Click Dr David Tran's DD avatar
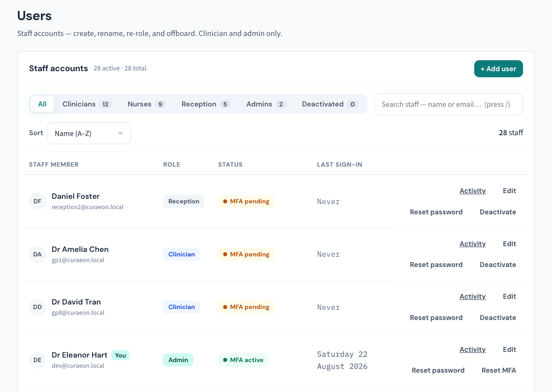The width and height of the screenshot is (552, 392). (x=37, y=307)
